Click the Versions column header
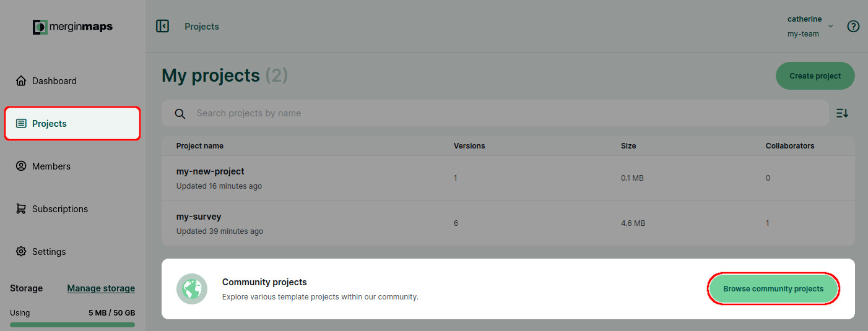 469,146
